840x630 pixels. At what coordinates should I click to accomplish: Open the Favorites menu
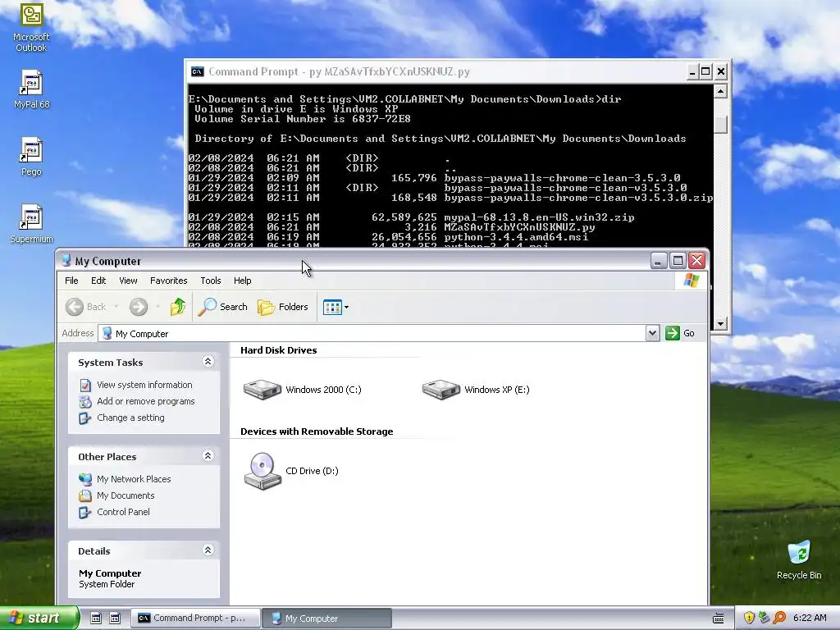click(x=169, y=281)
